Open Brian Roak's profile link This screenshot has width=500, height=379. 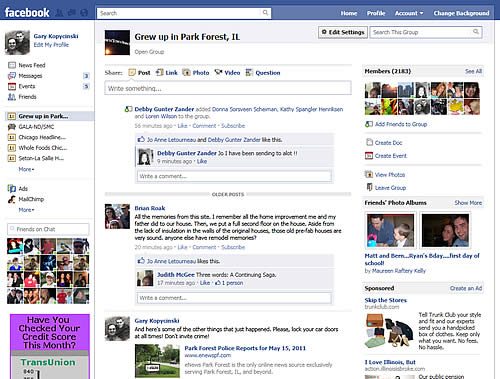[x=150, y=208]
